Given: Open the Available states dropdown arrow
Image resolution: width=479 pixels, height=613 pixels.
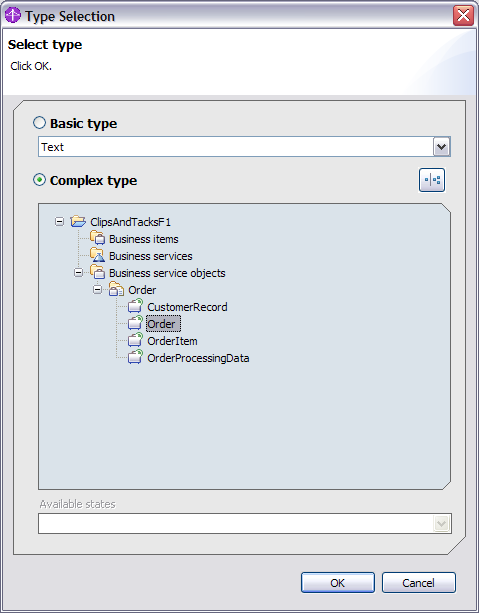Looking at the screenshot, I should pyautogui.click(x=441, y=523).
